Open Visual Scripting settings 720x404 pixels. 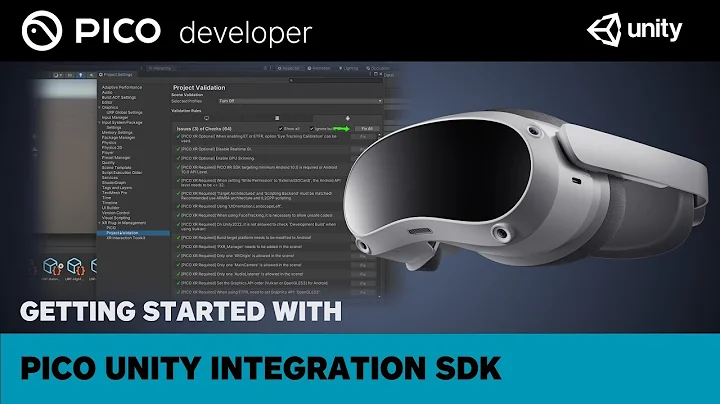tap(116, 218)
